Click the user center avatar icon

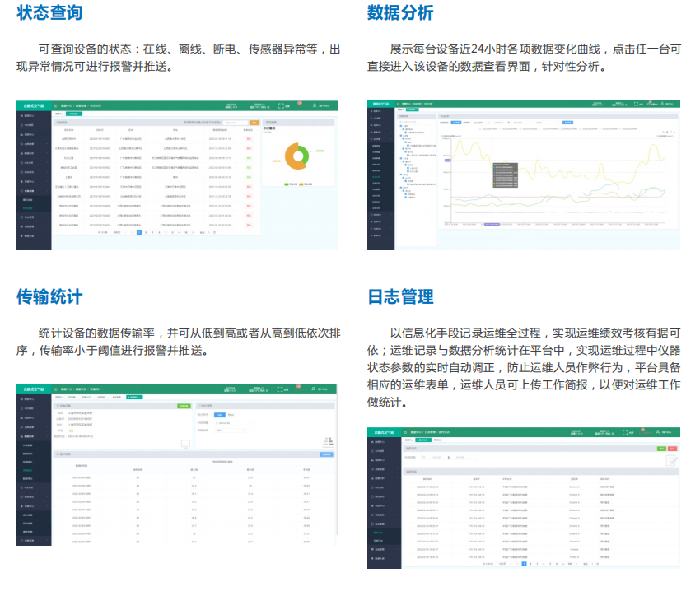314,105
